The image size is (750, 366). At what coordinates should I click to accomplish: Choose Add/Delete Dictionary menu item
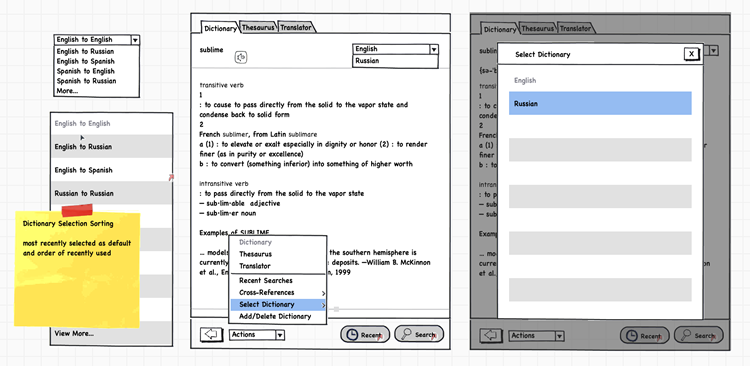tap(275, 316)
